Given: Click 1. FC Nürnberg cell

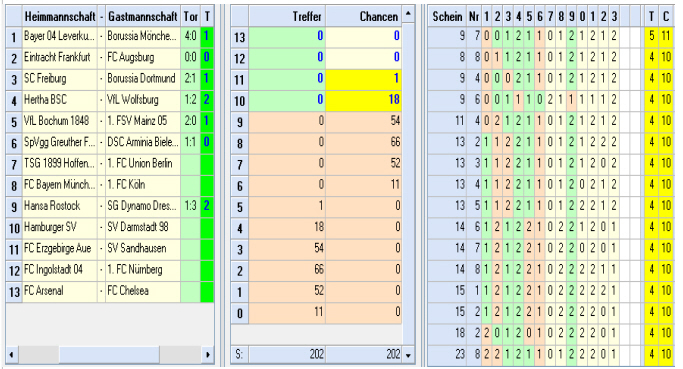Looking at the screenshot, I should [x=143, y=270].
